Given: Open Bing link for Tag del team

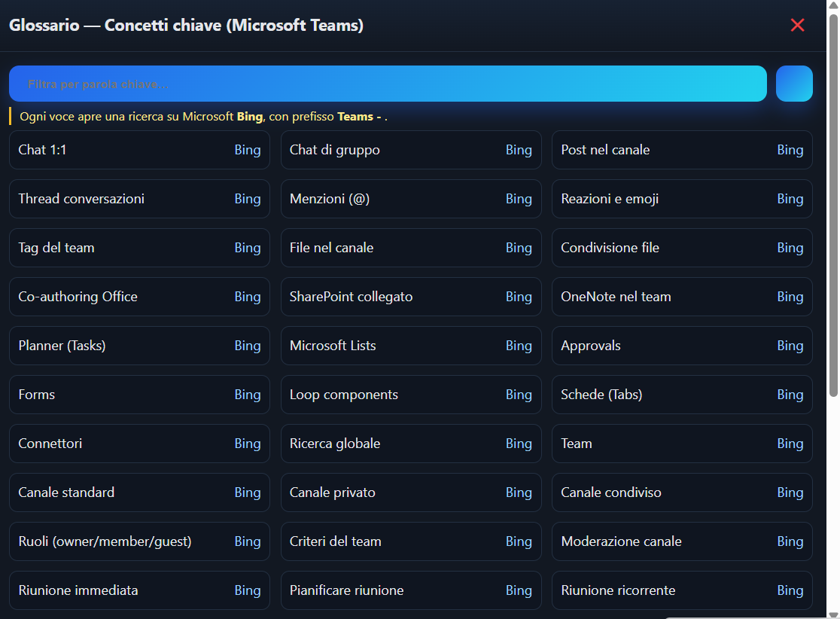Looking at the screenshot, I should [248, 248].
